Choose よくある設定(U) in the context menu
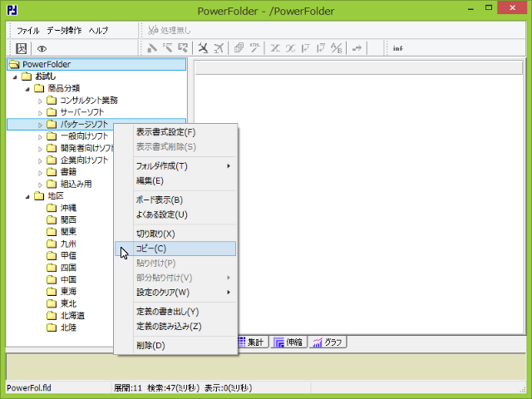 point(175,214)
